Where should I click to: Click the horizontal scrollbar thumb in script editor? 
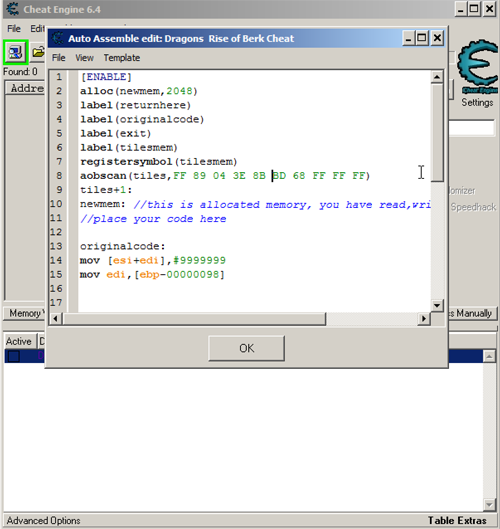point(194,318)
